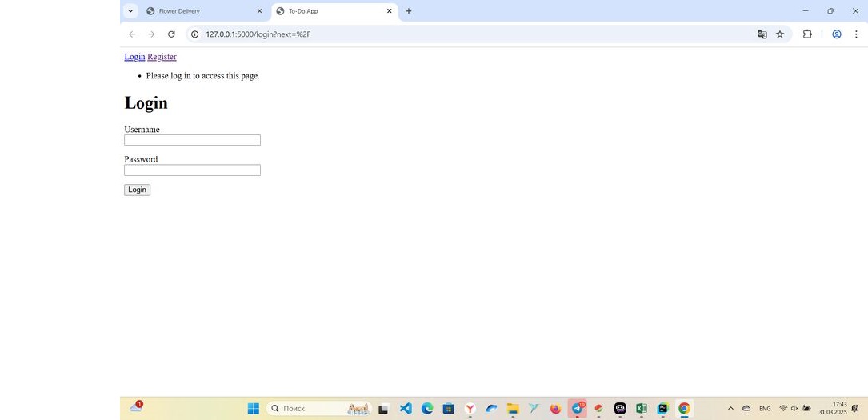This screenshot has width=868, height=420.
Task: Select the 'Please log in' message text
Action: (202, 76)
